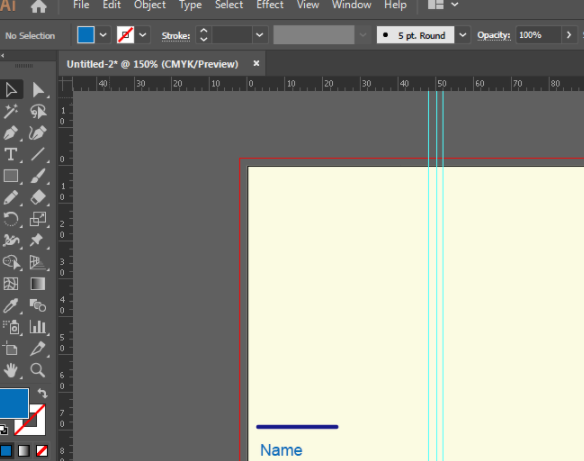Choose the Eyedropper tool
Image resolution: width=584 pixels, height=461 pixels.
tap(11, 306)
